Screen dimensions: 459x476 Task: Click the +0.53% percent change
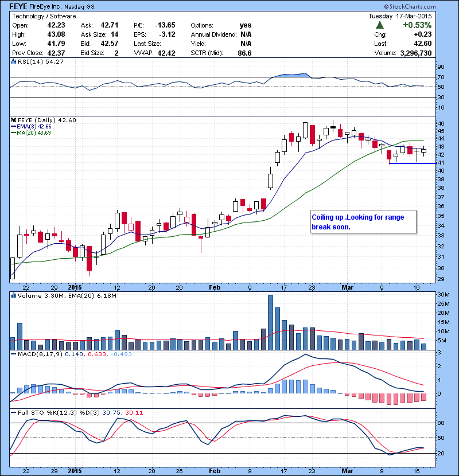pyautogui.click(x=417, y=25)
